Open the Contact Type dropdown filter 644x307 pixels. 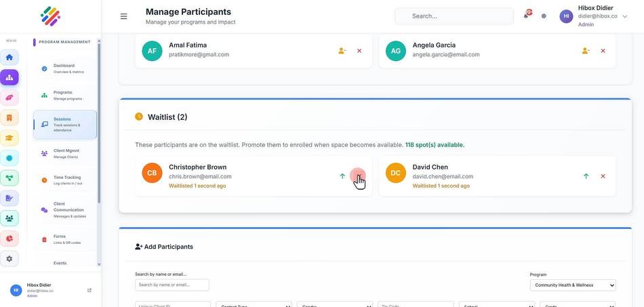tap(254, 304)
